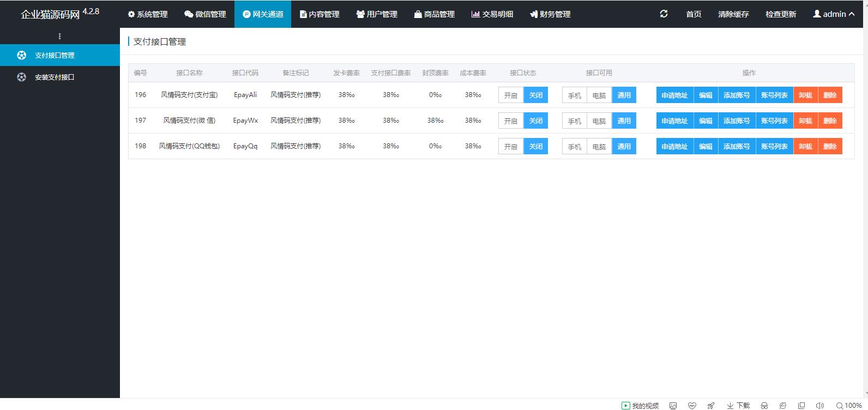The image size is (868, 410).
Task: Click the heart health-check icon in status bar
Action: pos(692,406)
